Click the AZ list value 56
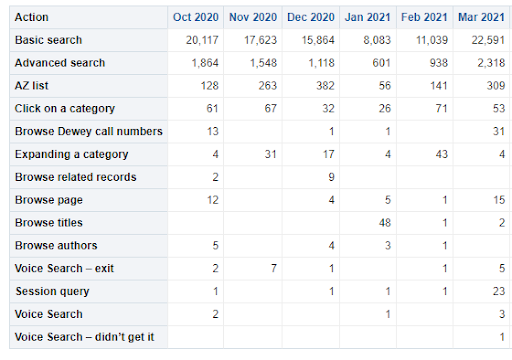 coord(385,86)
